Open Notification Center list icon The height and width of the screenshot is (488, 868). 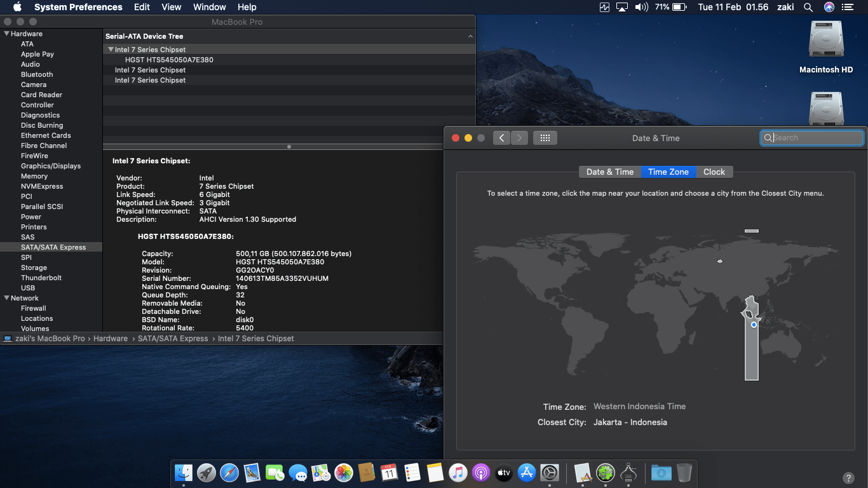(847, 7)
